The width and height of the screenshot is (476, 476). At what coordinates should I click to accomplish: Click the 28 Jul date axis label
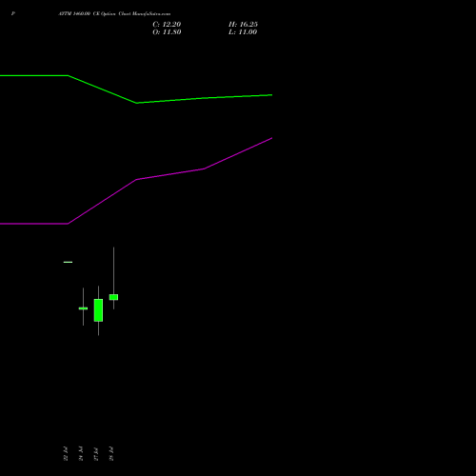(x=111, y=453)
